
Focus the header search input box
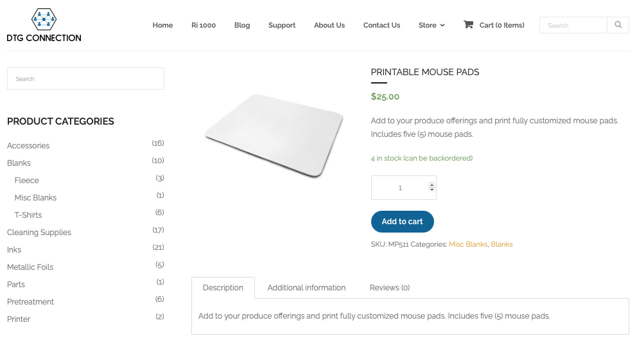coord(573,25)
